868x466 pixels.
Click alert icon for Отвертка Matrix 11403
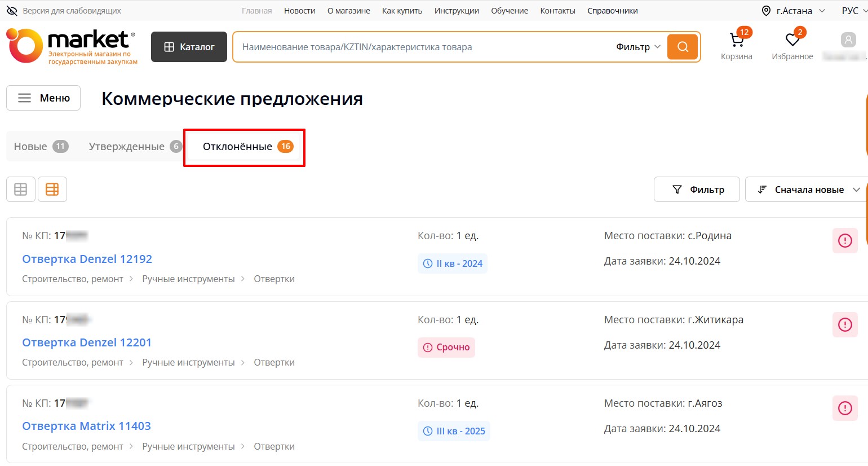(x=844, y=408)
